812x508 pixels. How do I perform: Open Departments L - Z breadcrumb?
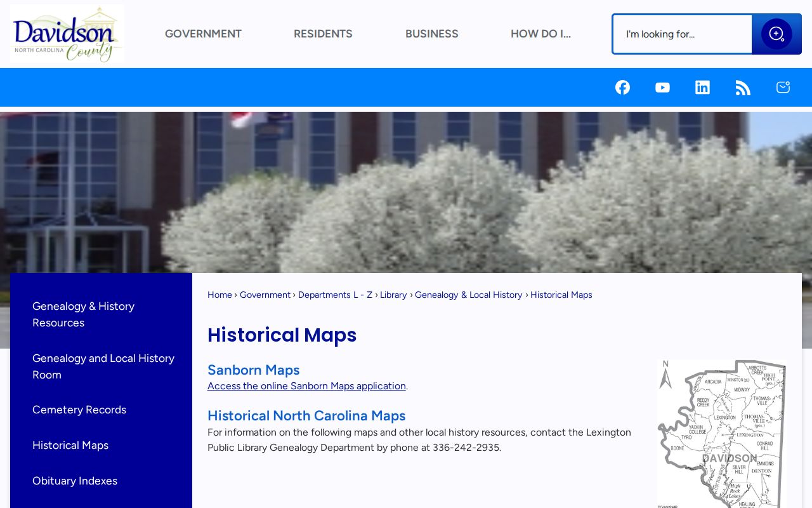pos(335,295)
